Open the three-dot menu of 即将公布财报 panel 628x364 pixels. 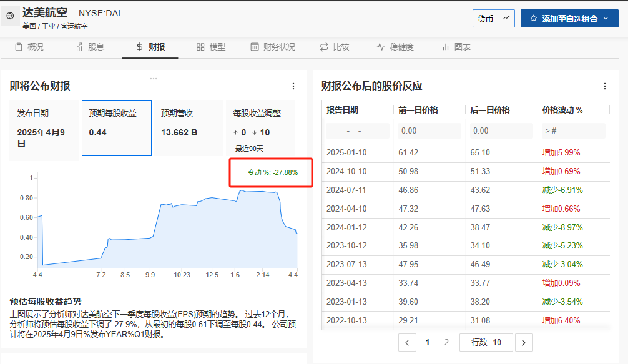tap(293, 86)
